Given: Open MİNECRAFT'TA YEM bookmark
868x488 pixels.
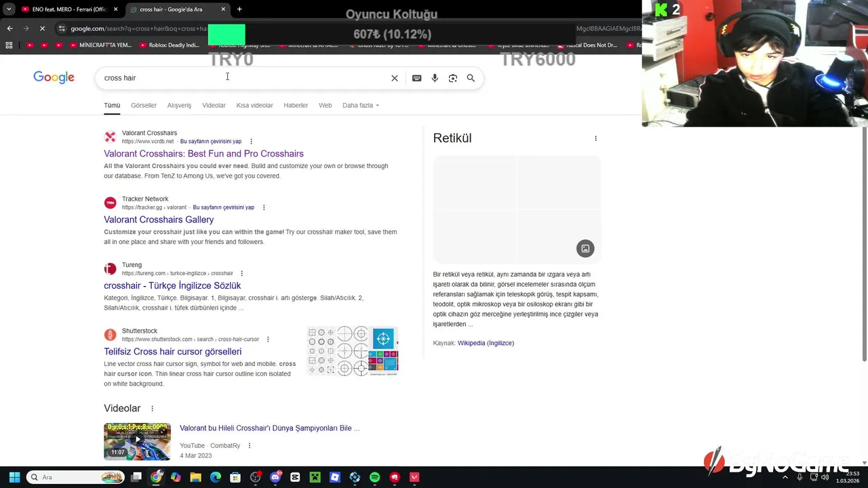Looking at the screenshot, I should tap(101, 45).
